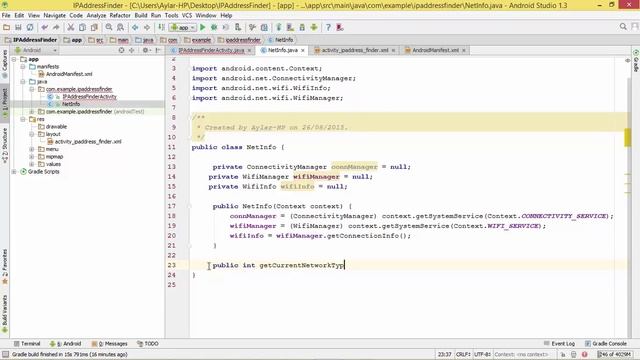The height and width of the screenshot is (360, 640).
Task: Collapse the manifests folder
Action: (x=23, y=67)
